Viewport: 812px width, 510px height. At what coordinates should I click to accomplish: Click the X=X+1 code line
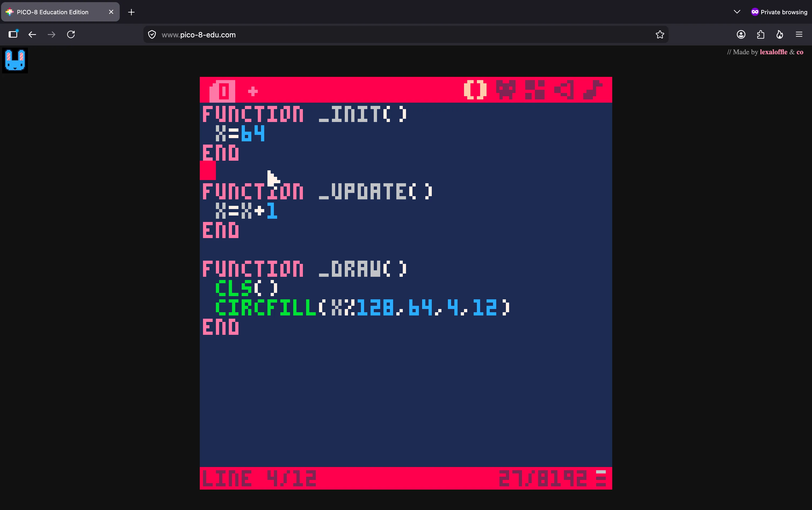tap(247, 210)
